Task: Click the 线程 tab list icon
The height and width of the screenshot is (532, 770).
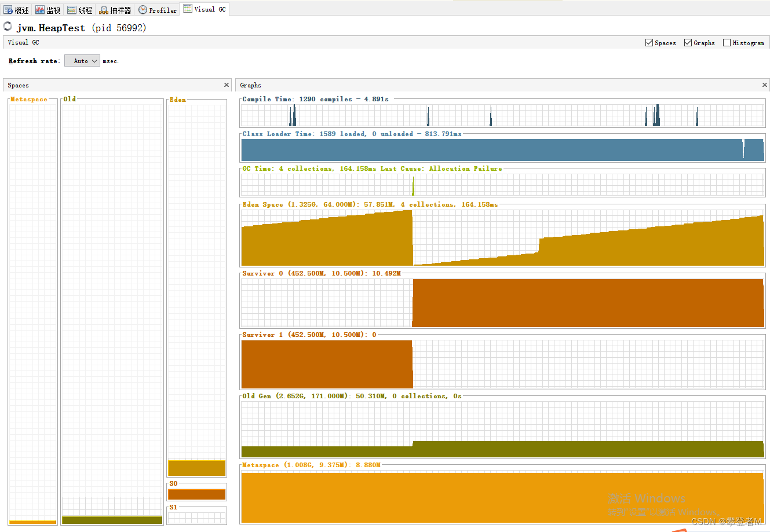Action: pos(72,10)
